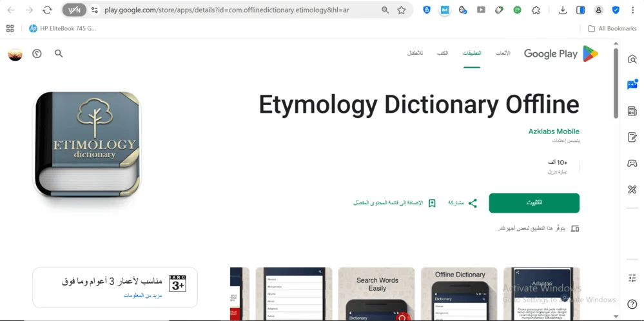Click the browser forward arrow

[x=29, y=10]
